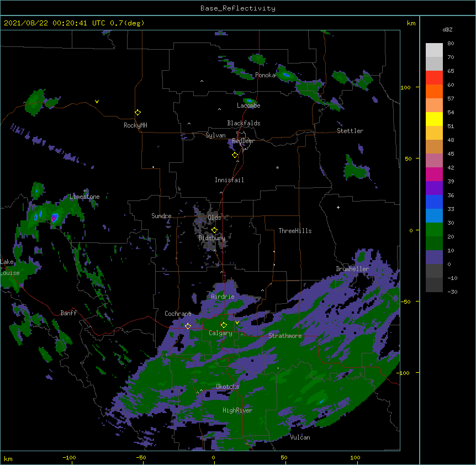Click the km unit label above the vertical axis
This screenshot has width=476, height=465.
(411, 23)
